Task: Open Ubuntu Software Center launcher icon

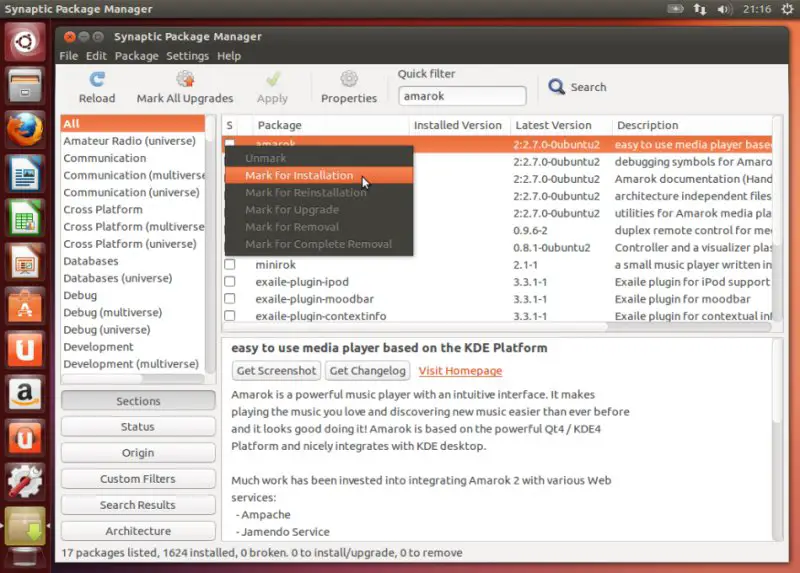Action: click(x=24, y=306)
